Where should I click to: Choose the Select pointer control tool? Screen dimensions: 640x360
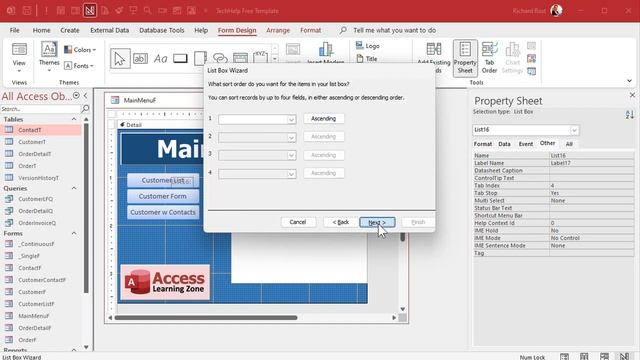(120, 59)
